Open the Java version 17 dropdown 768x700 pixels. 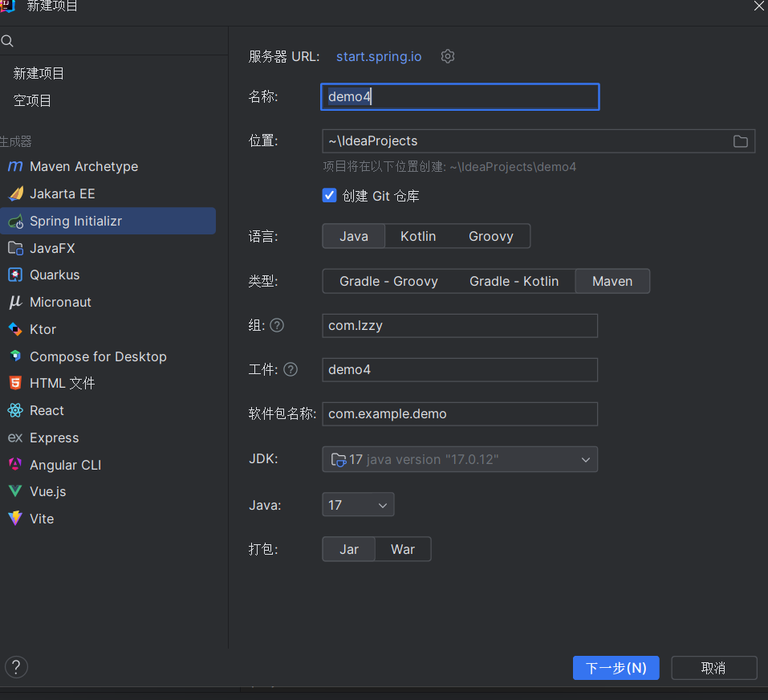click(358, 505)
